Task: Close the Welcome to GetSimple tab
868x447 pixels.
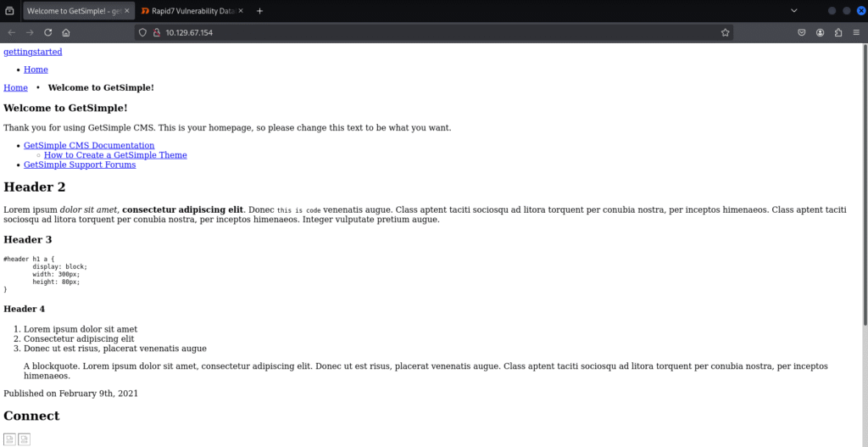Action: pyautogui.click(x=125, y=10)
